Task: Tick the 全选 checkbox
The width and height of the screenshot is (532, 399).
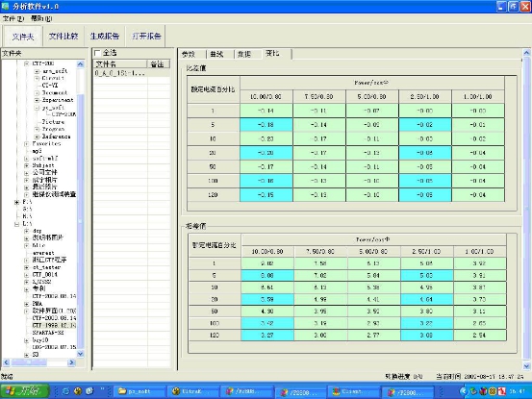Action: (x=98, y=53)
